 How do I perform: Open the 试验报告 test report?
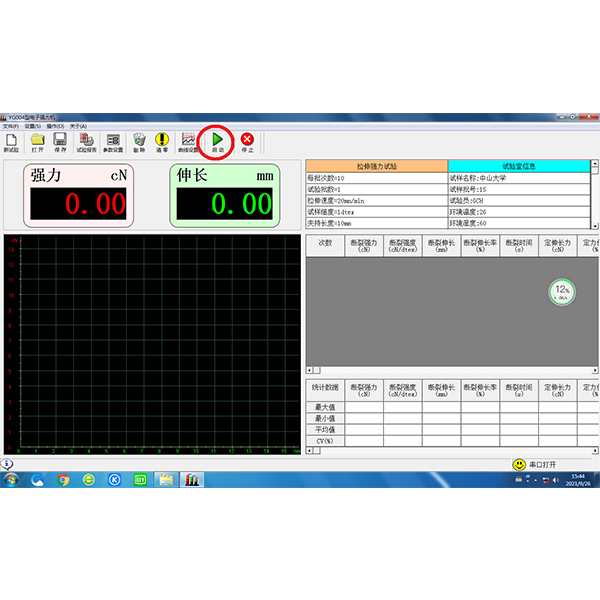pyautogui.click(x=86, y=142)
